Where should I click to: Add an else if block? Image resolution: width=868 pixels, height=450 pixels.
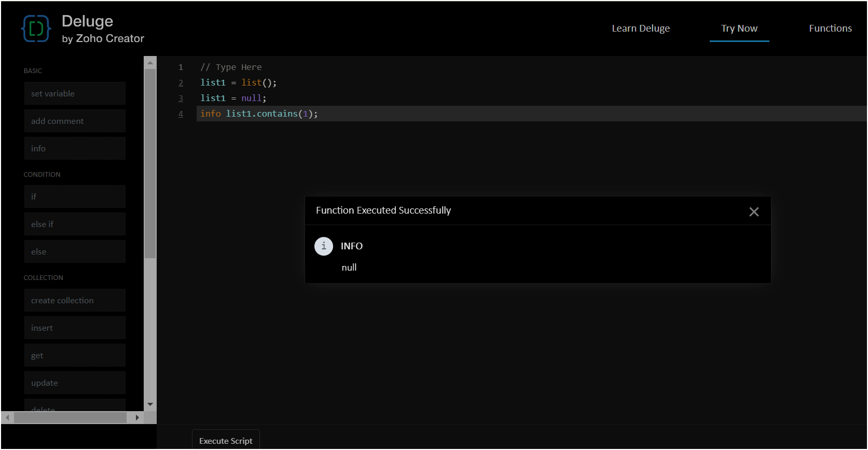click(75, 224)
